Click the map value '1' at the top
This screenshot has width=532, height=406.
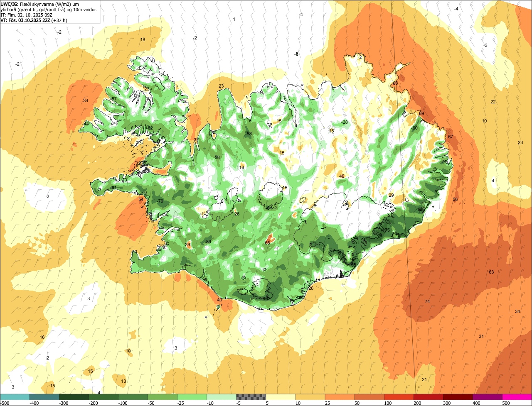[234, 19]
